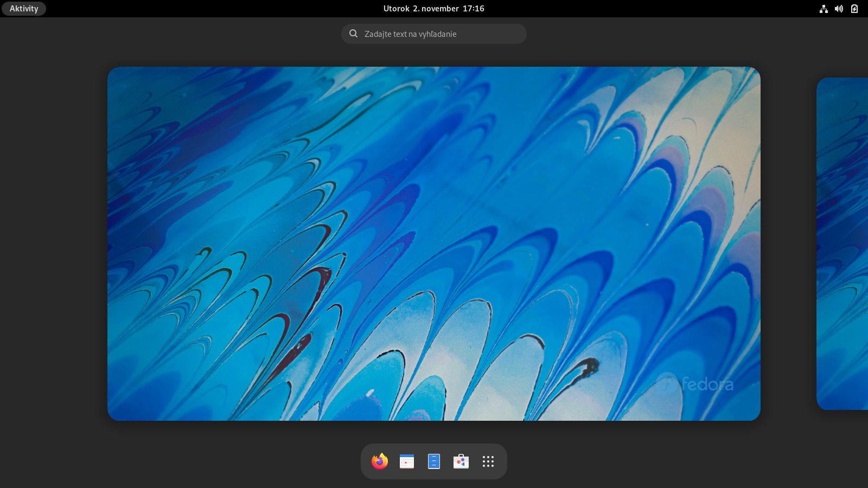Open the Calendar app in the dock
Viewport: 868px width, 488px height.
pyautogui.click(x=407, y=461)
